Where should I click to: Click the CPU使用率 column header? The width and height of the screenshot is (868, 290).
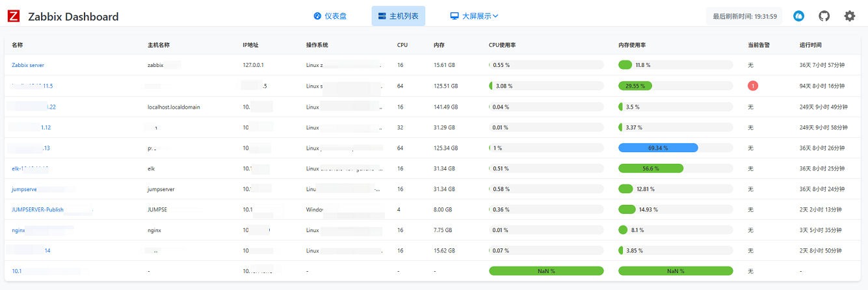(502, 46)
